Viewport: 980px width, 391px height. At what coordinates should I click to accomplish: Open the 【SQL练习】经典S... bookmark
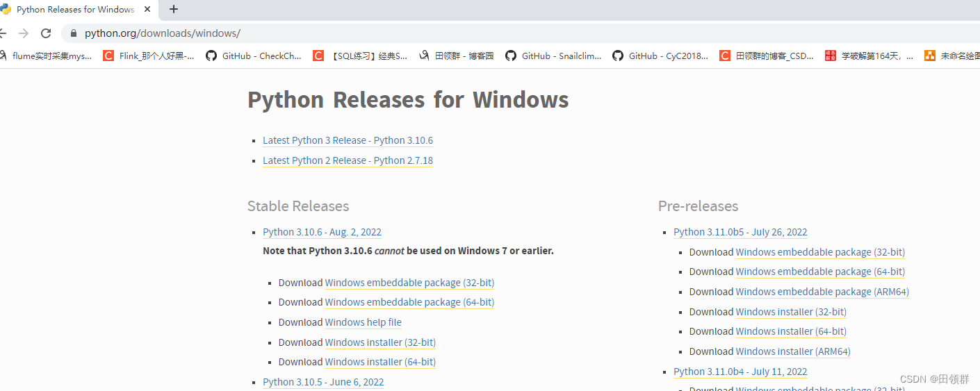tap(360, 56)
